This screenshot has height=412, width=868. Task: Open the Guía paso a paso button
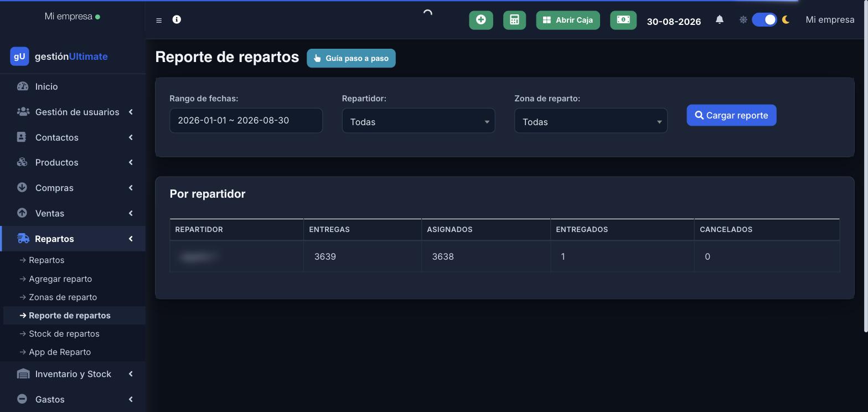tap(351, 58)
